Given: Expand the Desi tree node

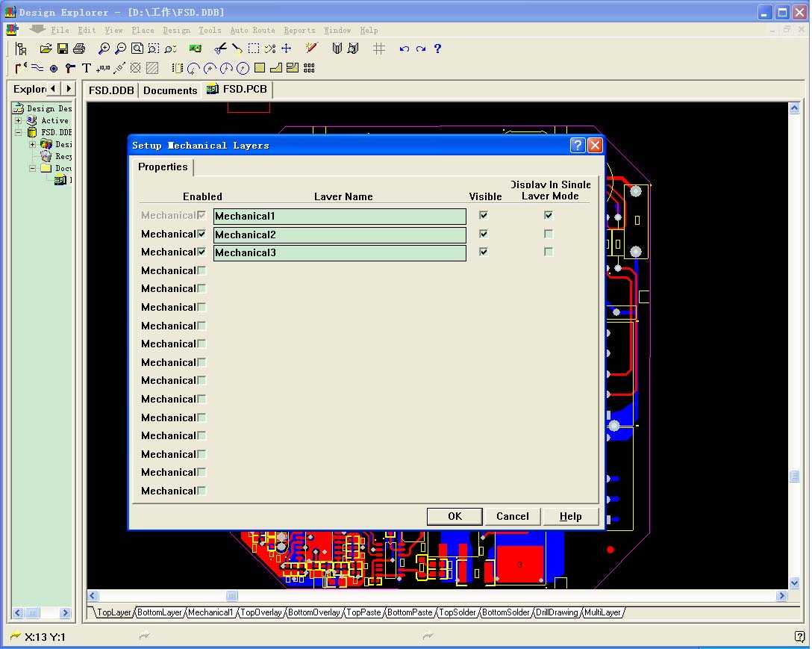Looking at the screenshot, I should [32, 144].
